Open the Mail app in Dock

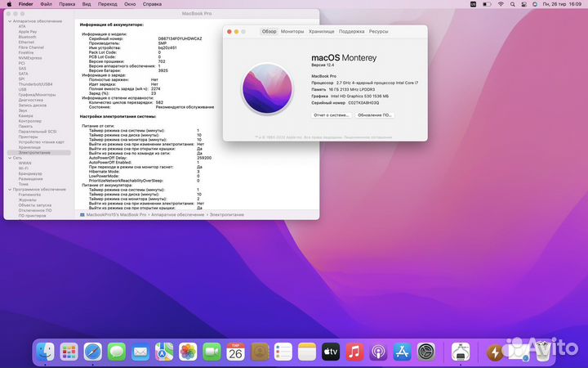pyautogui.click(x=140, y=352)
